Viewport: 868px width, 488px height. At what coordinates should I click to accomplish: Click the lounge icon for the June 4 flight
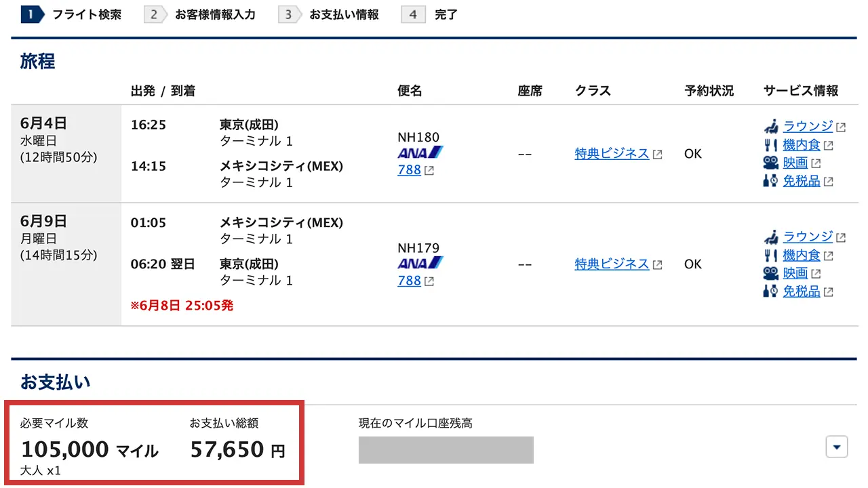click(772, 126)
